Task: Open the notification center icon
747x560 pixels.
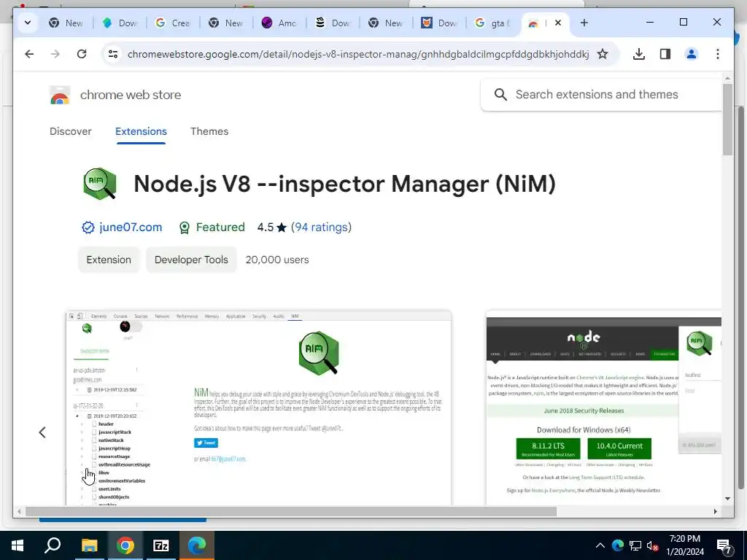Action: tap(724, 546)
